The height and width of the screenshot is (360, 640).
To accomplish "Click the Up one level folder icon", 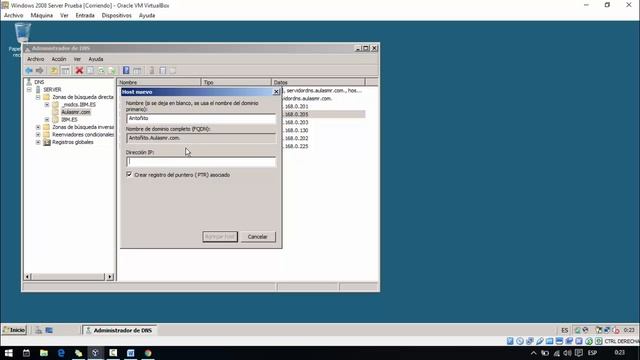I will (x=54, y=71).
